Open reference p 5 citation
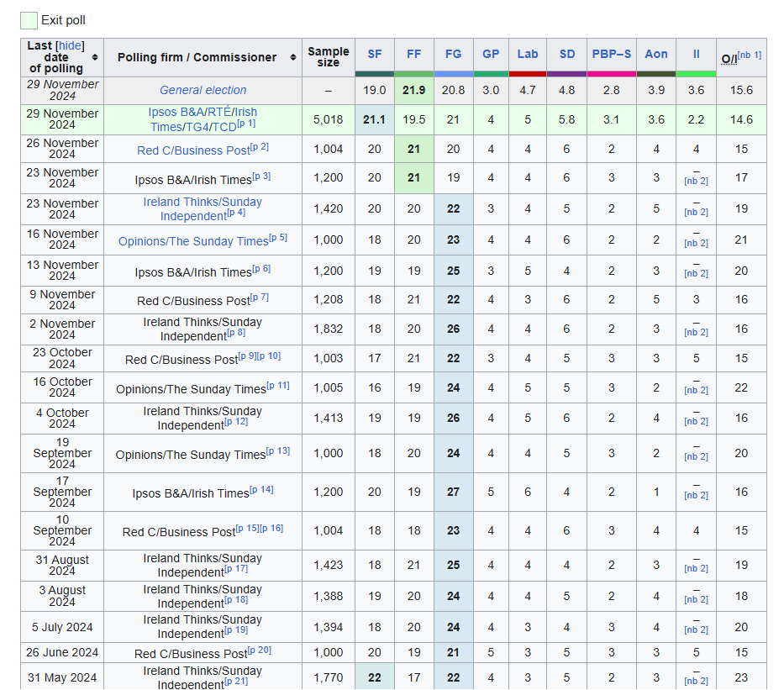784x690 pixels. coord(278,238)
